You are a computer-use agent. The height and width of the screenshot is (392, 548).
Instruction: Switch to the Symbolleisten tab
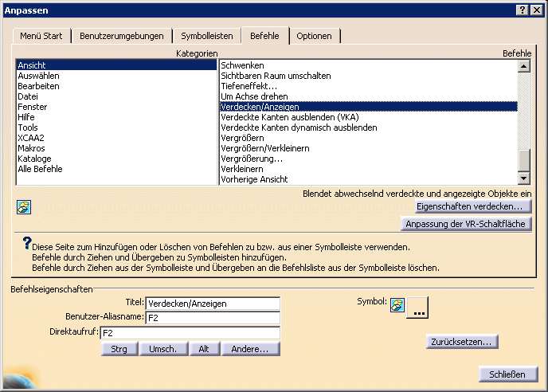point(207,36)
